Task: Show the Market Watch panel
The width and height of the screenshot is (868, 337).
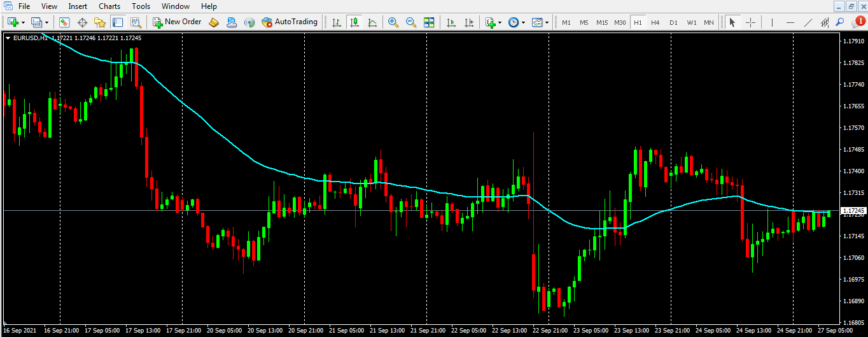Action: pyautogui.click(x=64, y=22)
